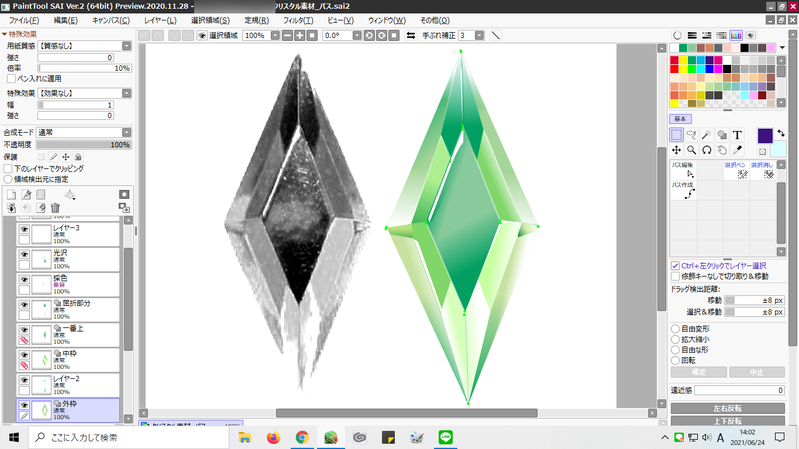
Task: Enable 修飾キーなしで切り取り&移動 checkbox
Action: pyautogui.click(x=675, y=276)
